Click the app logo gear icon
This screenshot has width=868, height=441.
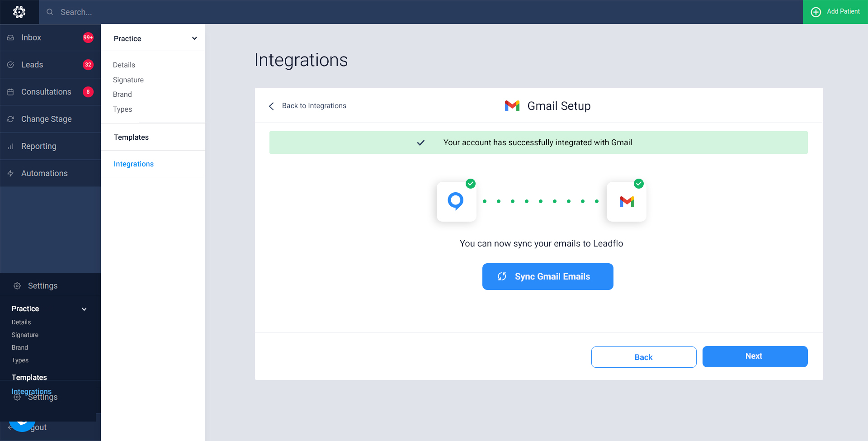coord(19,12)
